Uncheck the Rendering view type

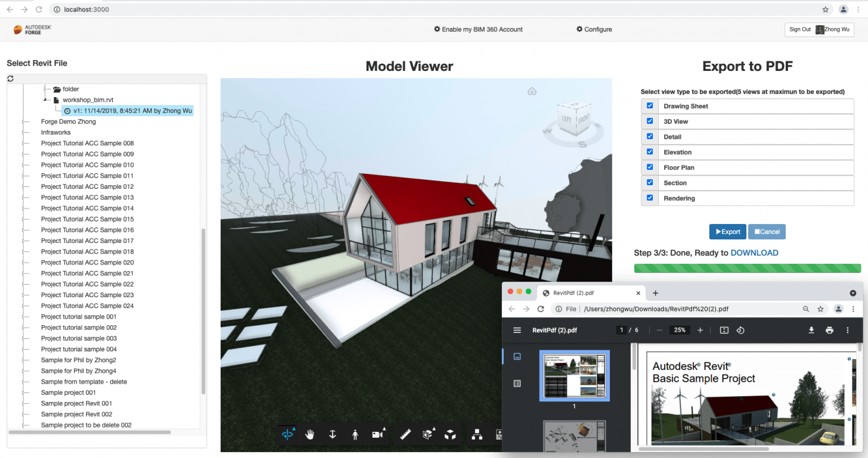[x=649, y=198]
